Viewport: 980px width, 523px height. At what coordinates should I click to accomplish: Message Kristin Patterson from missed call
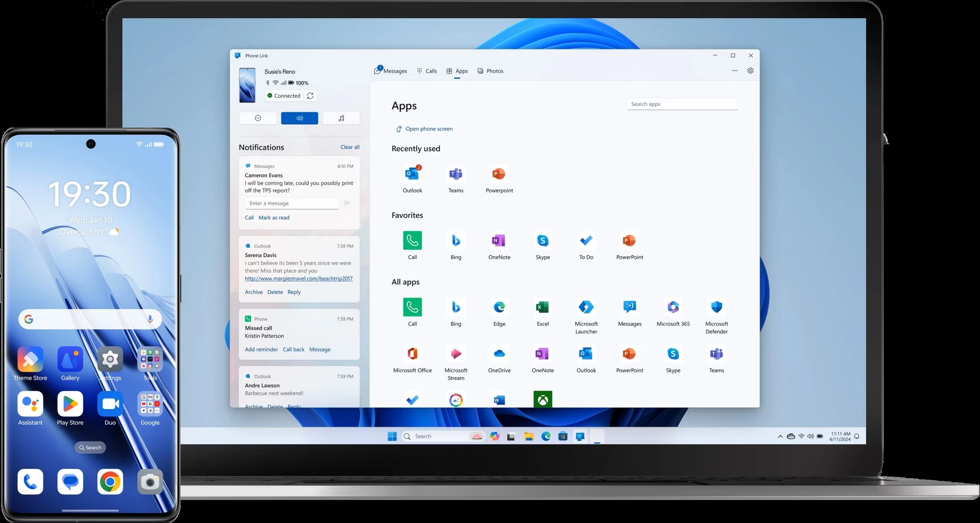320,350
